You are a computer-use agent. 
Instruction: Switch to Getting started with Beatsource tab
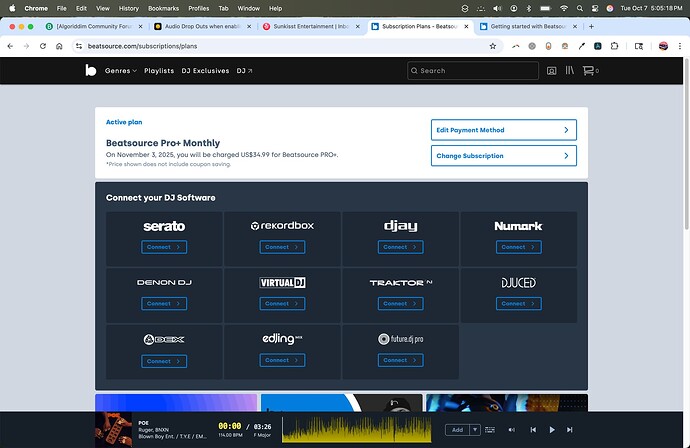[526, 26]
